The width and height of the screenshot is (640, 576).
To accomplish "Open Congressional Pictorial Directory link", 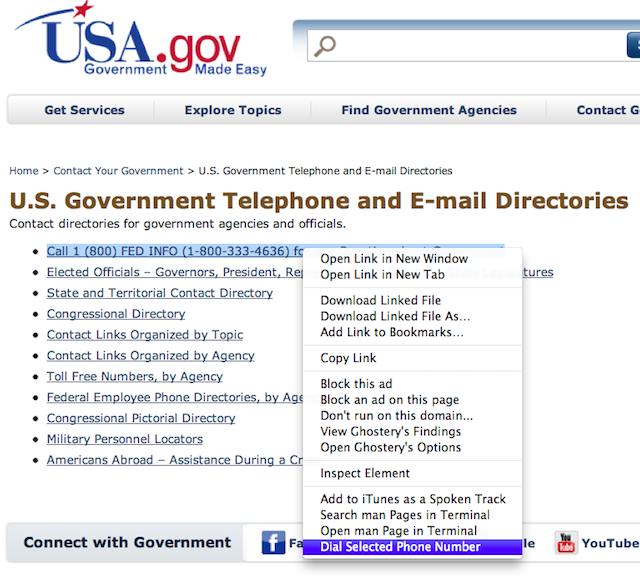I will point(141,418).
